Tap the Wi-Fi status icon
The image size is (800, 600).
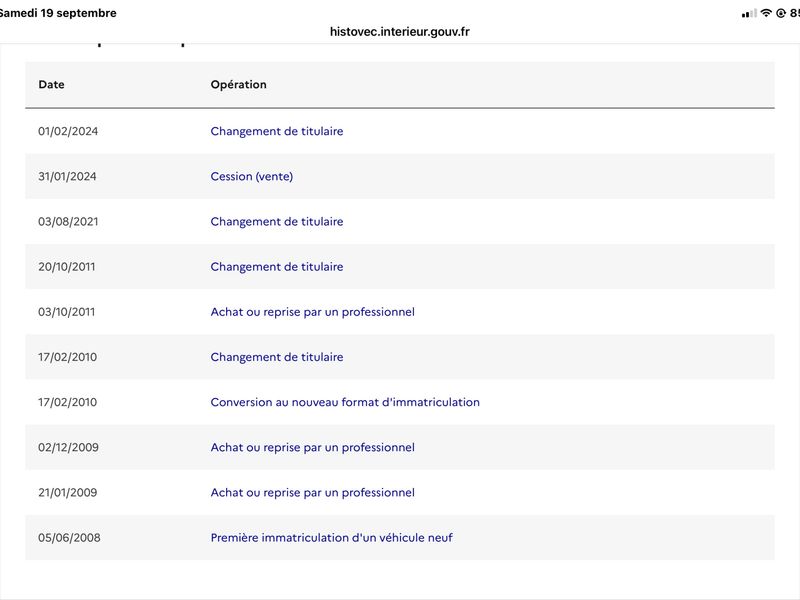766,13
